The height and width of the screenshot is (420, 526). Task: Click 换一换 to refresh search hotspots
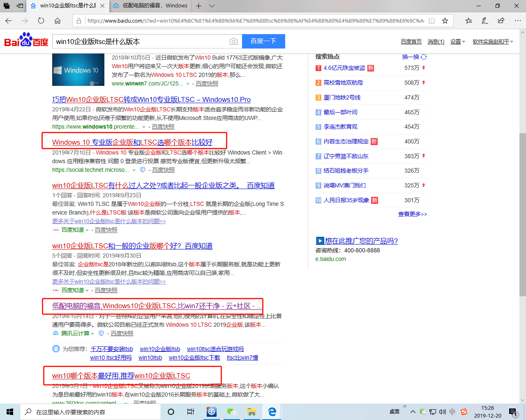[x=411, y=57]
